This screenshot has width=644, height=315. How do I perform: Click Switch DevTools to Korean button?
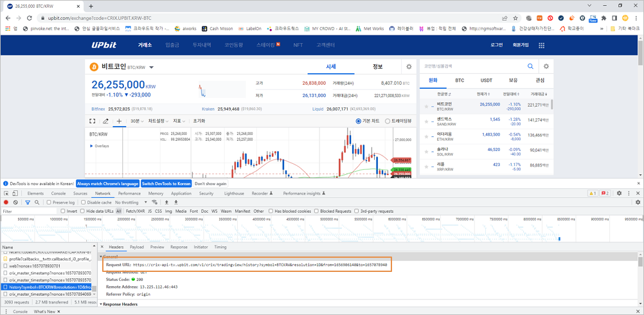pyautogui.click(x=166, y=184)
